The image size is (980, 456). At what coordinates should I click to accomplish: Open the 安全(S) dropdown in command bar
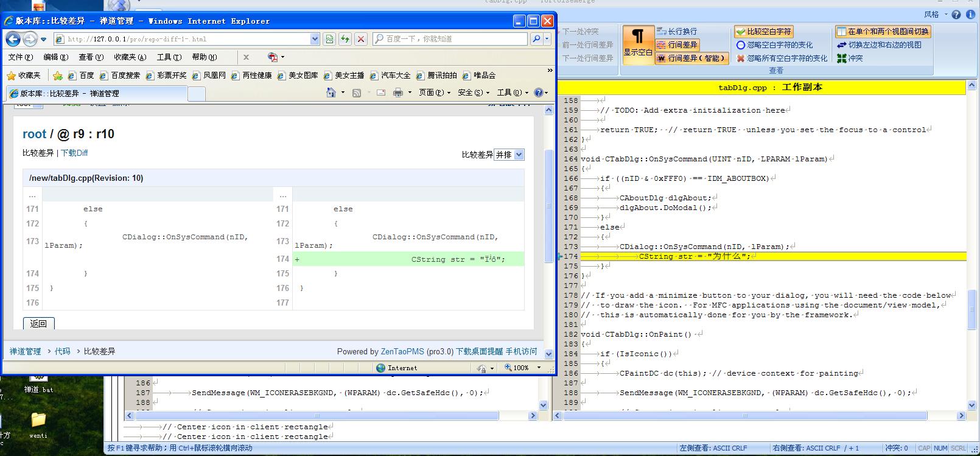point(474,93)
